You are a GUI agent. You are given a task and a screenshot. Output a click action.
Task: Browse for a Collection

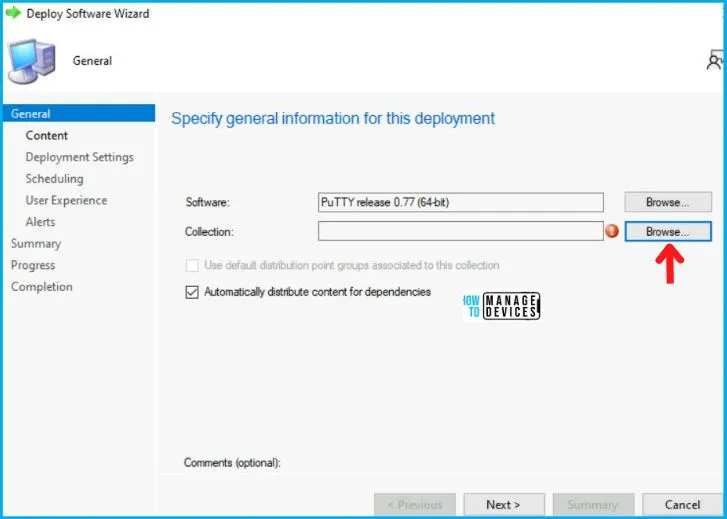coord(668,231)
